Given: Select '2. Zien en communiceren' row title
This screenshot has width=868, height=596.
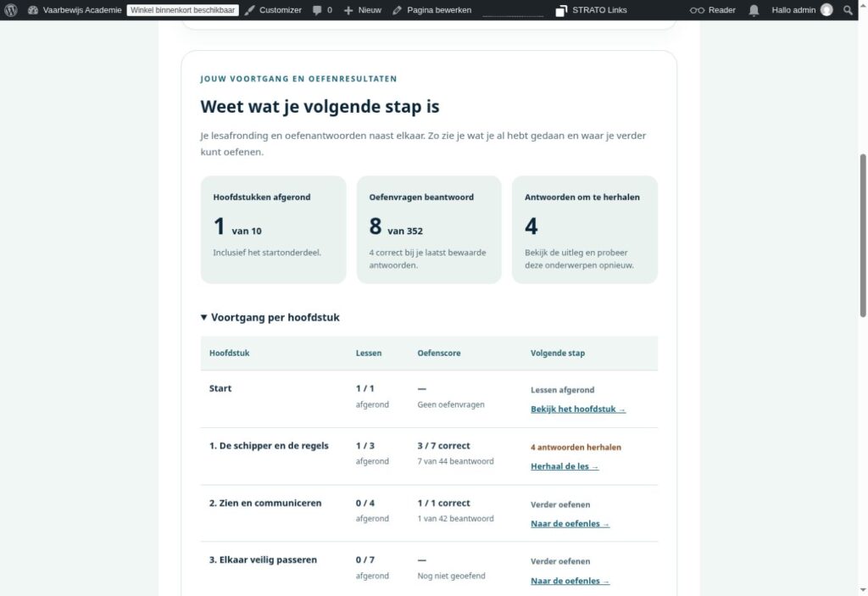Looking at the screenshot, I should (x=265, y=503).
